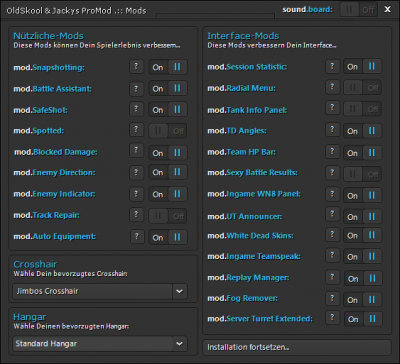Show info for mod.TD Angles
The height and width of the screenshot is (364, 400).
pos(332,130)
